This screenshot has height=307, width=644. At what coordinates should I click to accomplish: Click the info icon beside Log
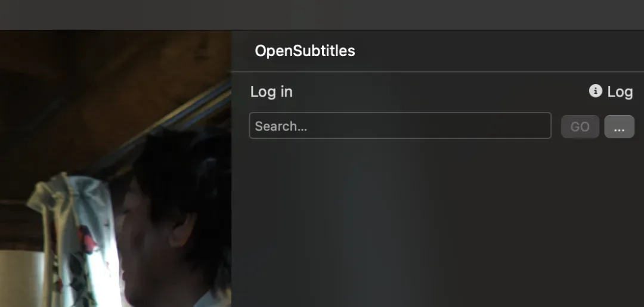pyautogui.click(x=595, y=91)
